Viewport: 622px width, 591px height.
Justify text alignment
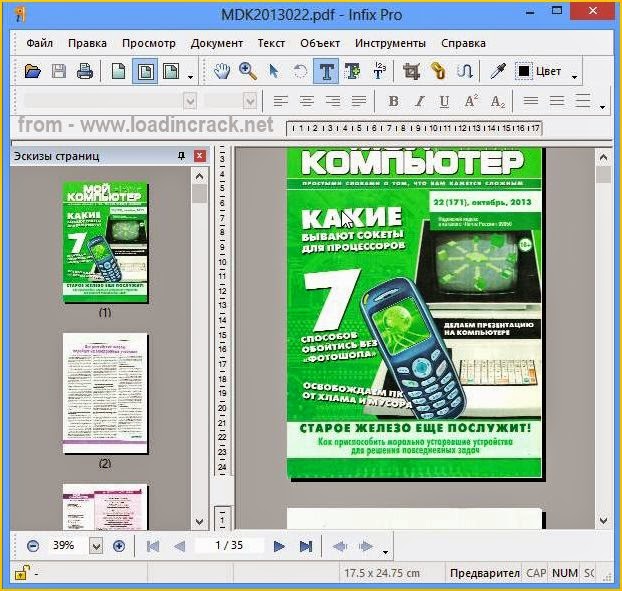pyautogui.click(x=359, y=102)
